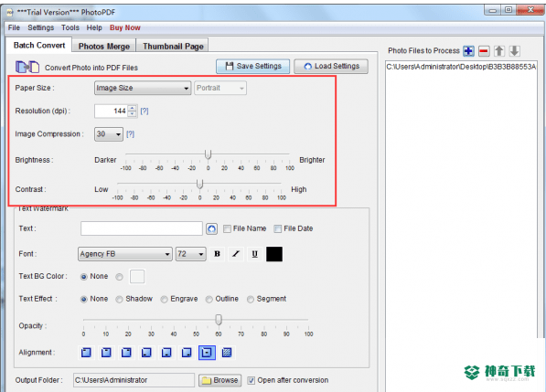This screenshot has width=546, height=392.
Task: Set watermark alignment to top-right
Action: point(126,353)
